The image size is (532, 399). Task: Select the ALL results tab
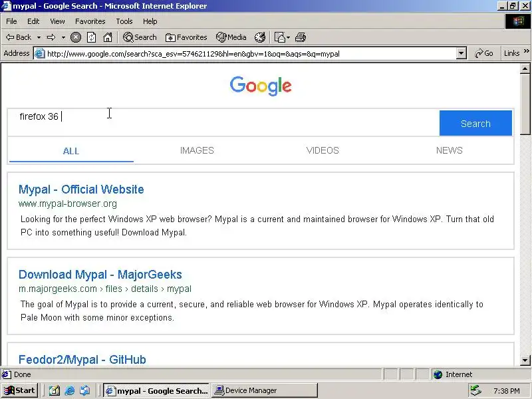[x=71, y=151]
